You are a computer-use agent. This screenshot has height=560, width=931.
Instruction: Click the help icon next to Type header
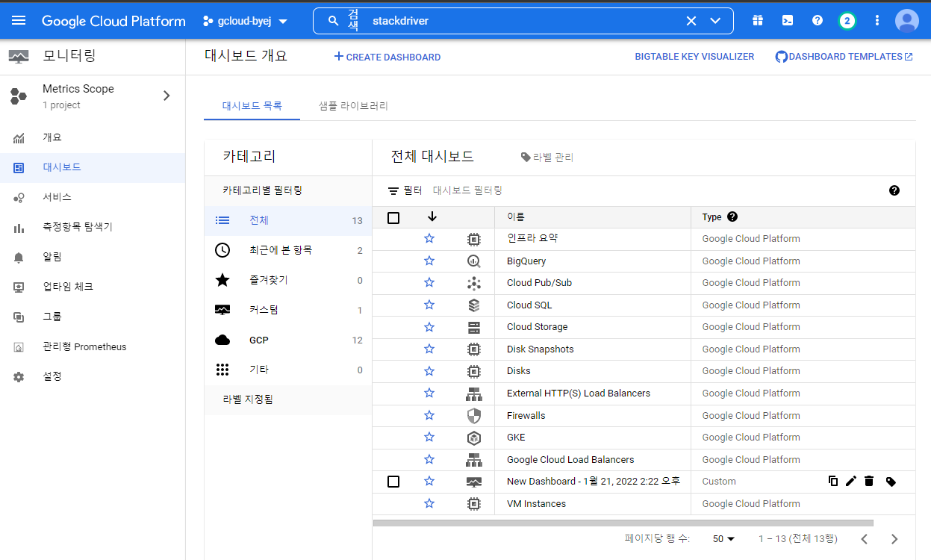tap(732, 217)
